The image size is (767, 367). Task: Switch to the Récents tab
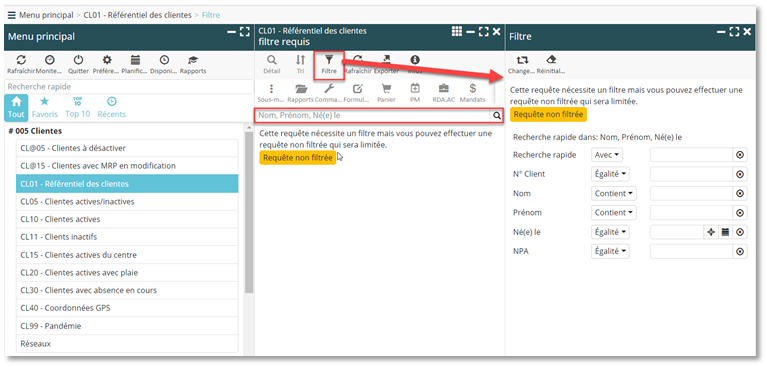point(112,107)
